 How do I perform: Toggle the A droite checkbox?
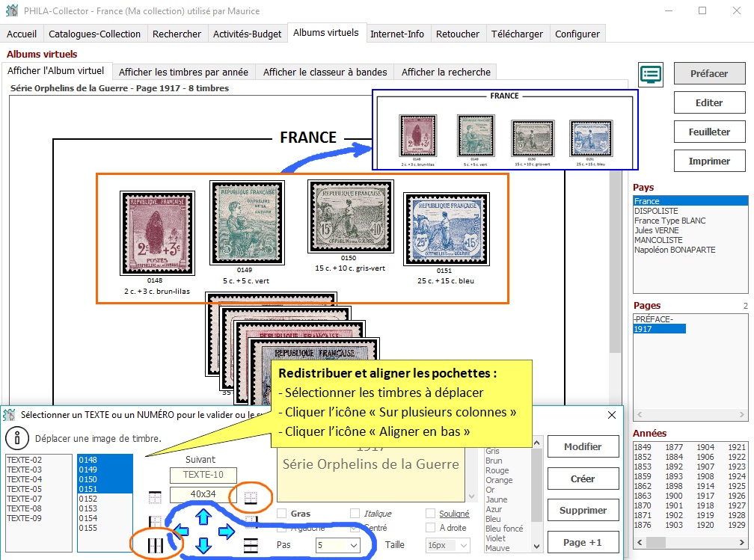[430, 528]
